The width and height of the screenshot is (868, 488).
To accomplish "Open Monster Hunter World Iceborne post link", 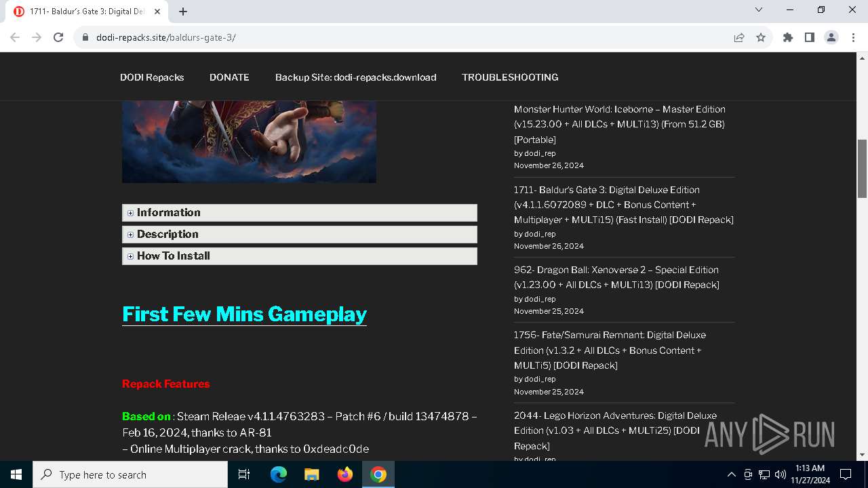I will click(620, 124).
